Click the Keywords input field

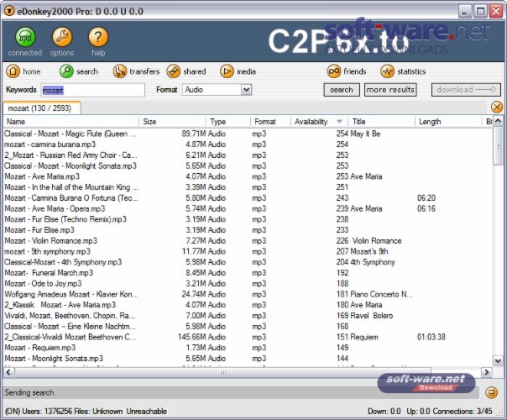[x=93, y=90]
